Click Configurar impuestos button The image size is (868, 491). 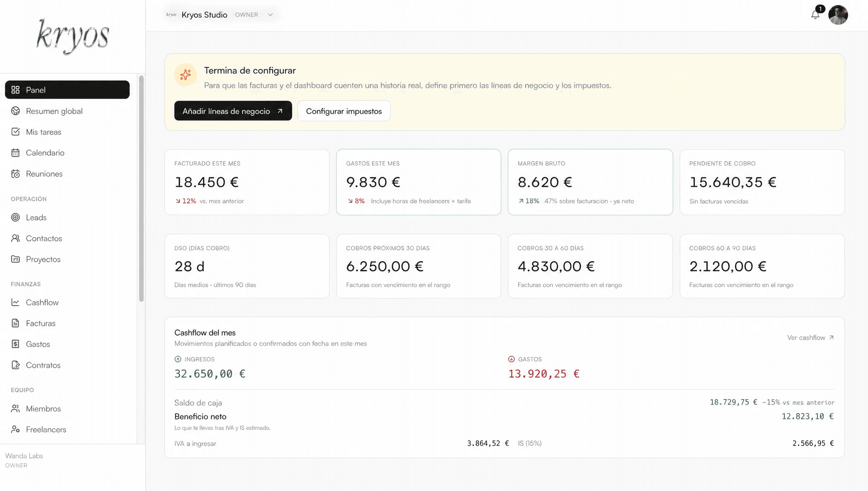[344, 111]
